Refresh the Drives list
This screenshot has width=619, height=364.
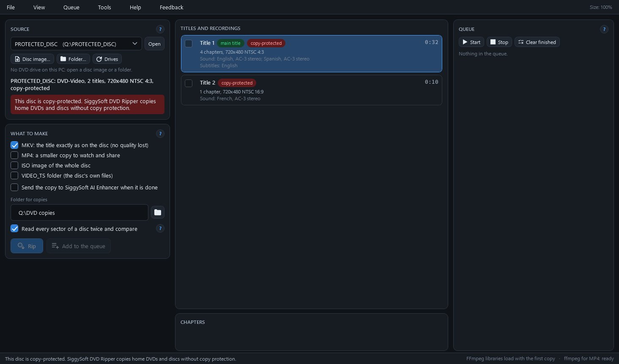tap(107, 59)
